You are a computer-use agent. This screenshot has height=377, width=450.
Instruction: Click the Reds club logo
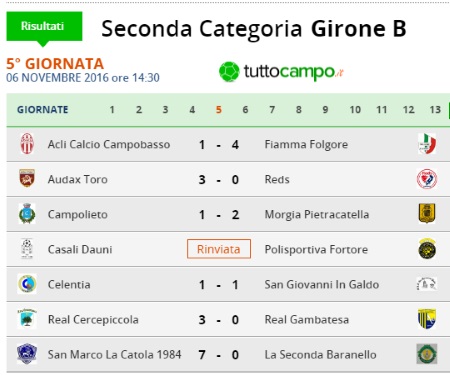pos(427,179)
